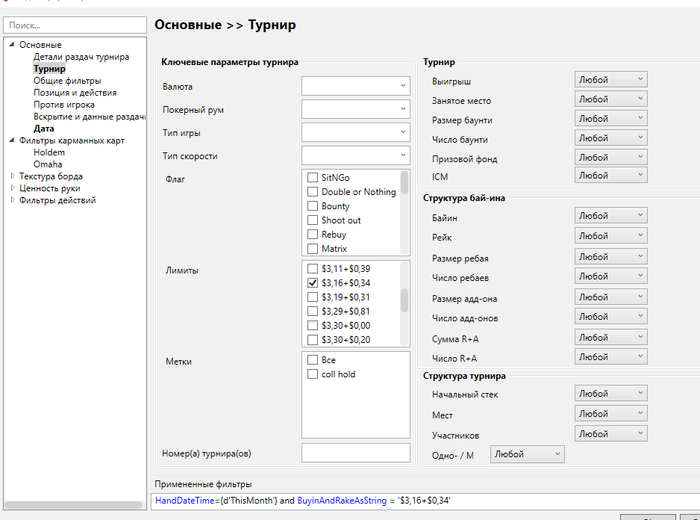Select Holdem under Фильтры карманных карт
Screen dimensions: 700x520
click(49, 153)
